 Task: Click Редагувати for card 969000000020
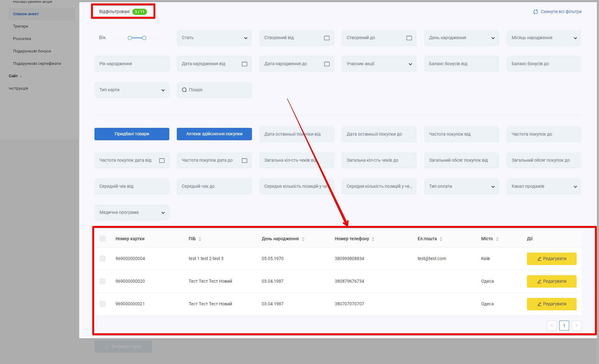pos(551,281)
